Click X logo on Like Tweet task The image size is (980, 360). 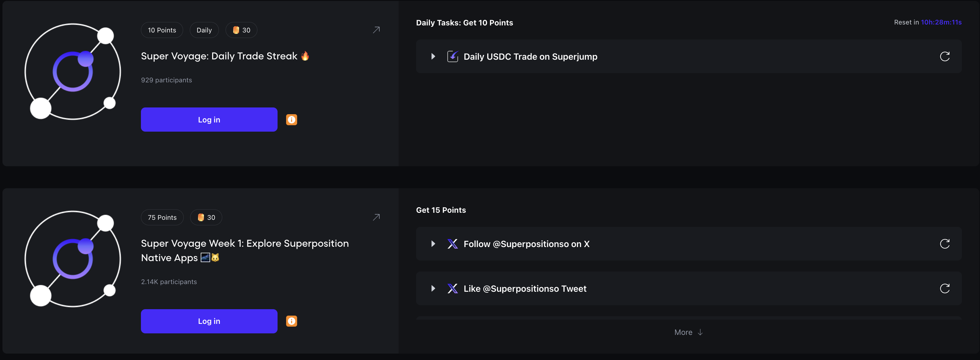coord(452,288)
